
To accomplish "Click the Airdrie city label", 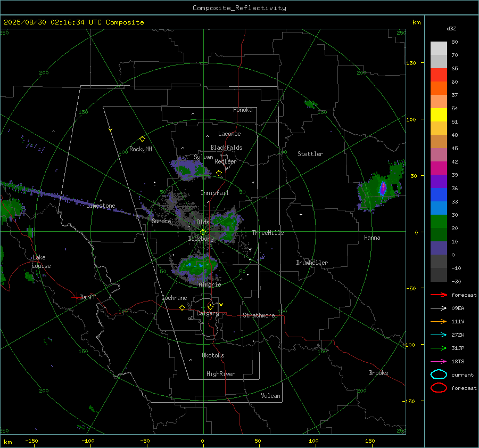I will [210, 284].
